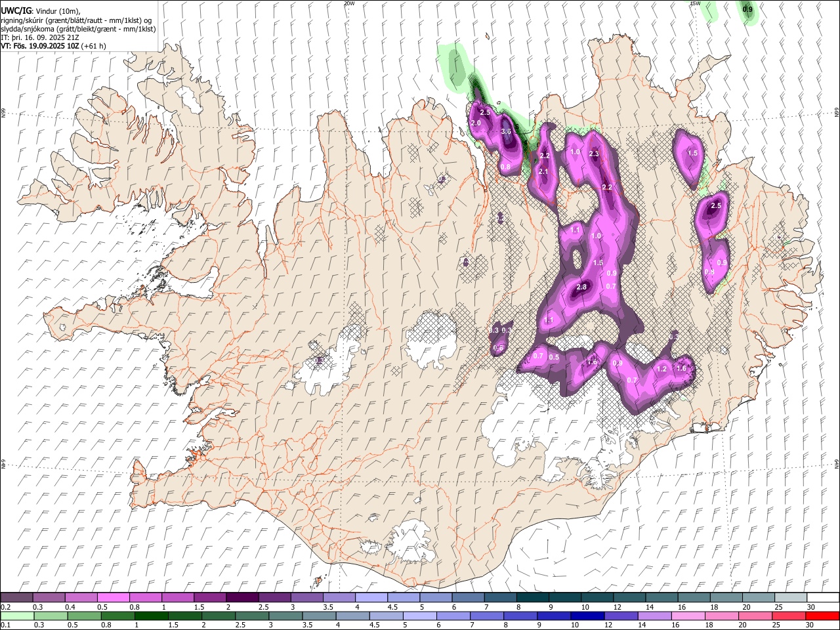
Task: Click the '2.8' precipitation value on the map
Action: [x=581, y=287]
